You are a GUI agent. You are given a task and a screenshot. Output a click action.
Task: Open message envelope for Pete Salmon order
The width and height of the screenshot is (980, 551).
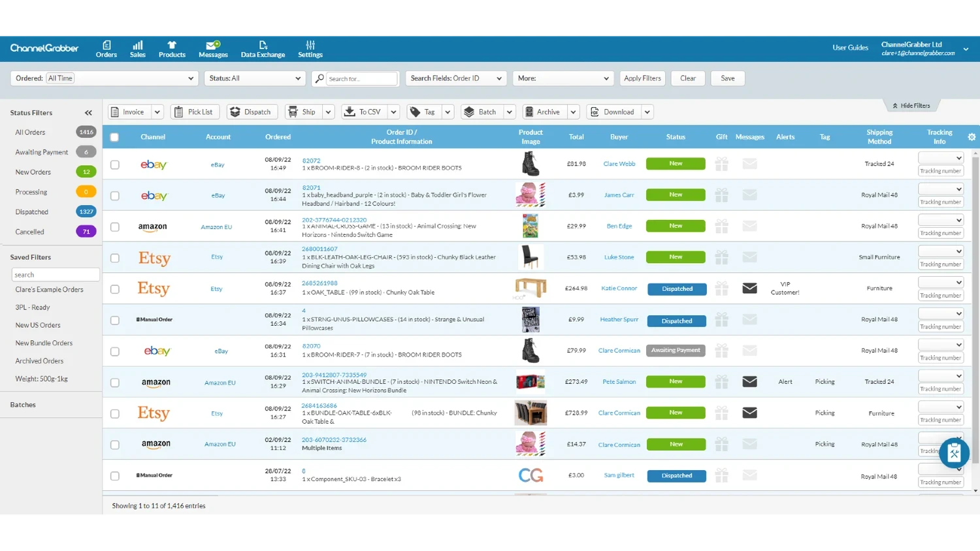pyautogui.click(x=749, y=381)
